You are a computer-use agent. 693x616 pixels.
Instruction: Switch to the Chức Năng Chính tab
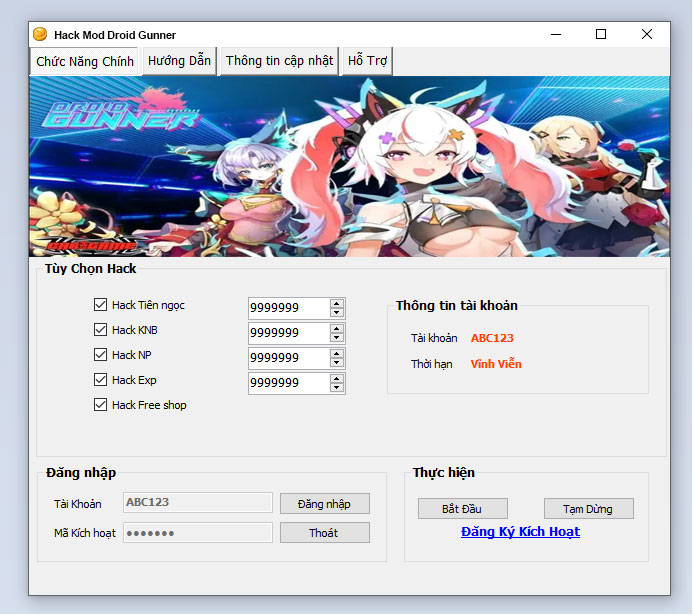click(85, 61)
